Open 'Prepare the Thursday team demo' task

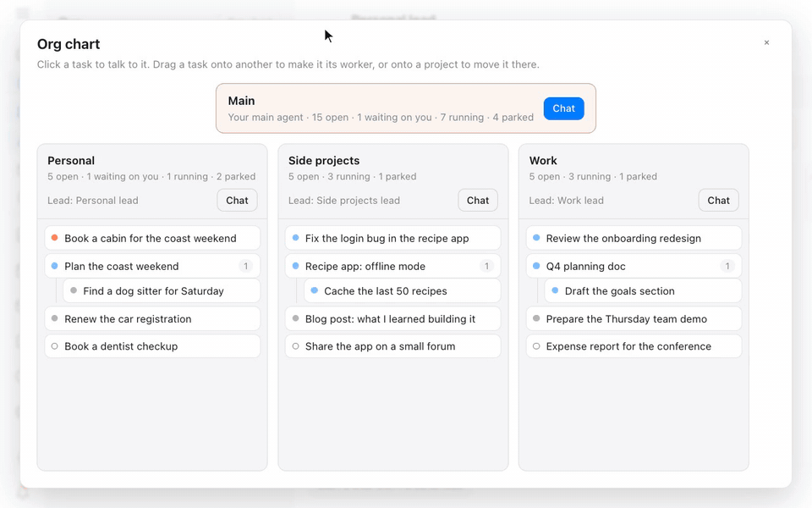pyautogui.click(x=634, y=319)
